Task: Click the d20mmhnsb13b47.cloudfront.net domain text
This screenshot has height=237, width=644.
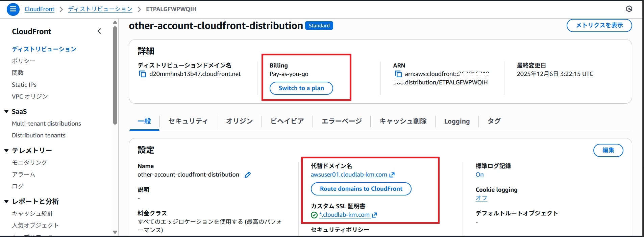Action: [195, 74]
